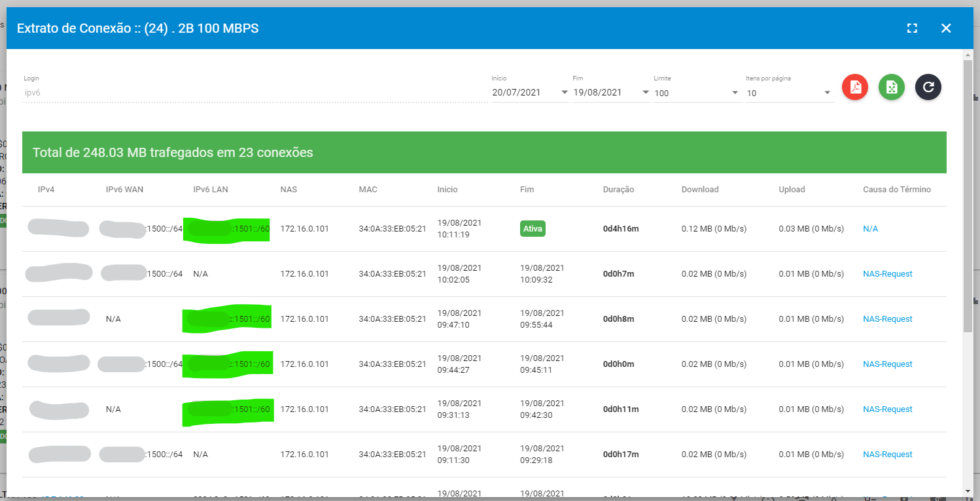Click start time 19/08/2021 10:11:19
Image resolution: width=980 pixels, height=501 pixels.
point(459,229)
